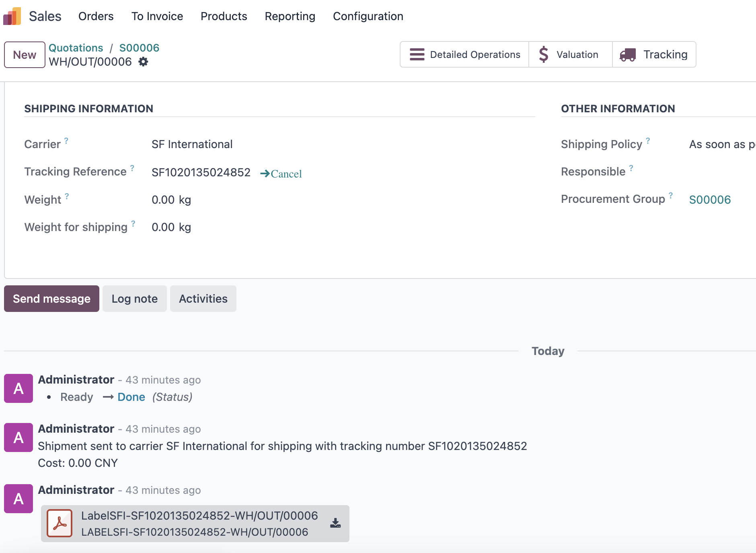Click the Administrator avatar on the status change
This screenshot has height=553, width=756.
[x=18, y=388]
